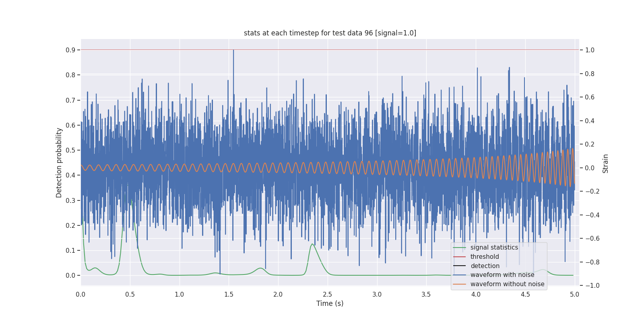
Task: Click x-axis tick label 0.5
Action: tap(130, 295)
